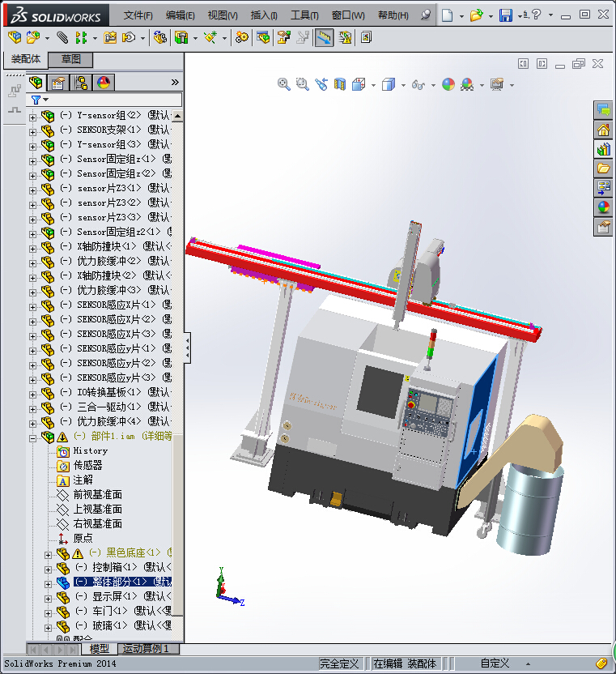
Task: Collapse the 部件1.iam tree node
Action: point(32,438)
